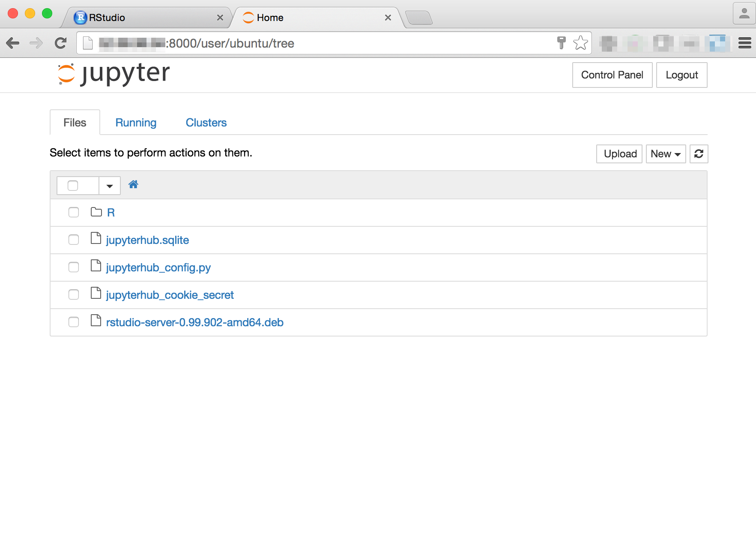This screenshot has height=538, width=756.
Task: Bookmark the page with the star icon
Action: coord(581,43)
